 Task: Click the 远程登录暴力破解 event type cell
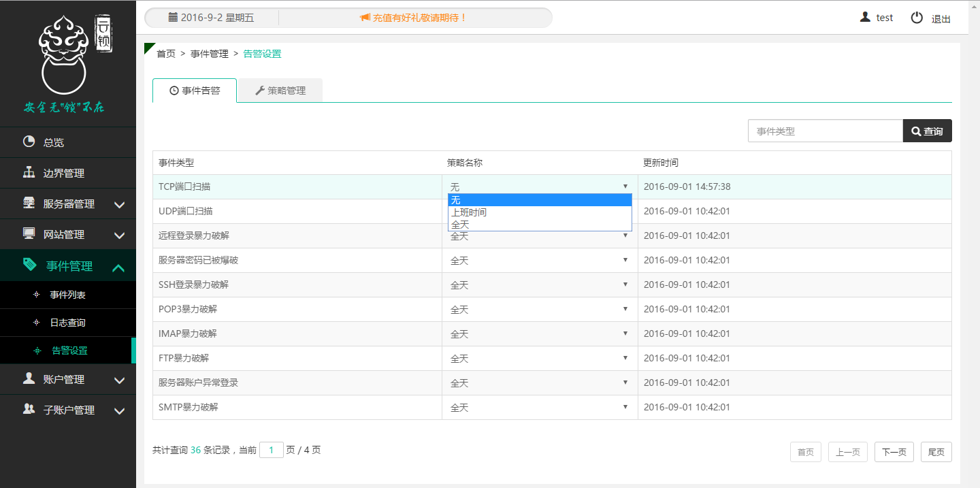(x=297, y=235)
